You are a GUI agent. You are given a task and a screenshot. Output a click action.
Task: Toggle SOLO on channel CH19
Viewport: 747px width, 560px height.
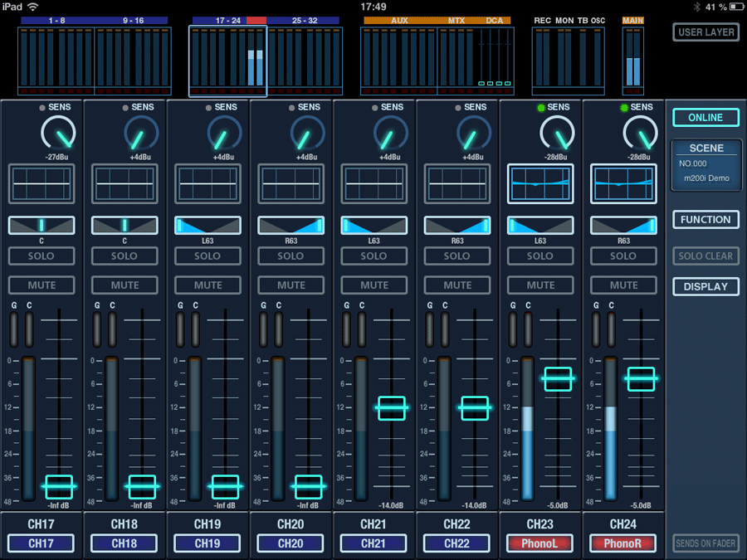207,256
